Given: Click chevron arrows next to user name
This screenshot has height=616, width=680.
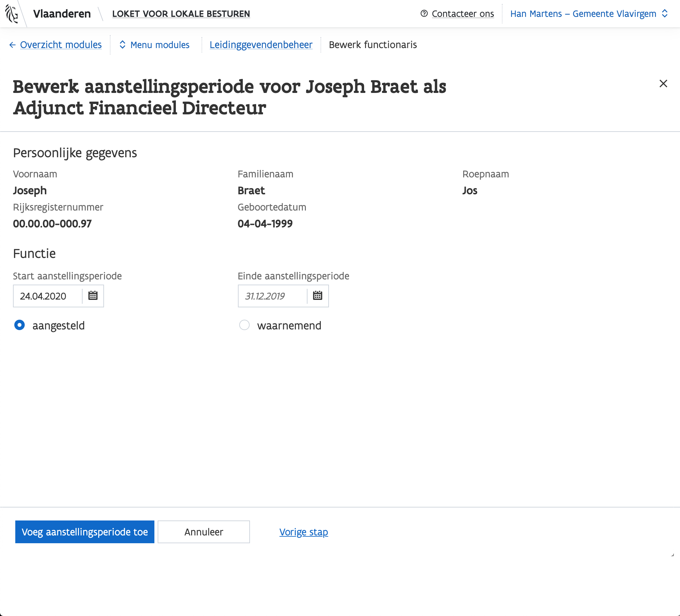Looking at the screenshot, I should tap(664, 14).
